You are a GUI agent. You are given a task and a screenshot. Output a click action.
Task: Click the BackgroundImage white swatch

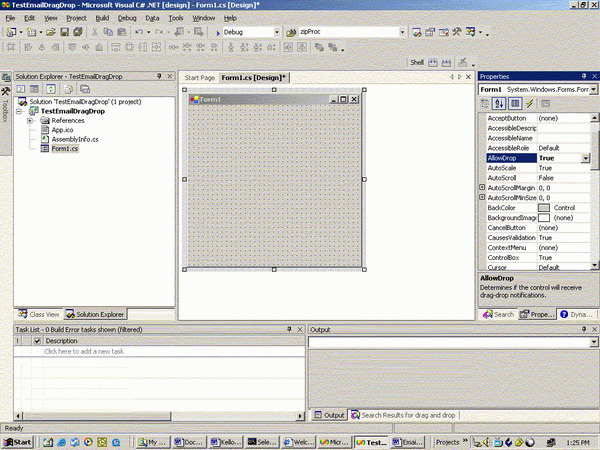(x=544, y=218)
